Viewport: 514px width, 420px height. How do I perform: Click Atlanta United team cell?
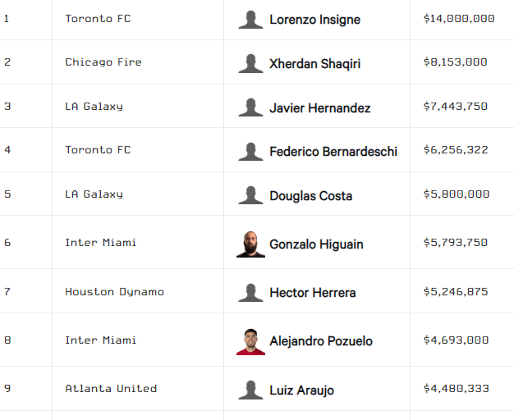pos(111,389)
